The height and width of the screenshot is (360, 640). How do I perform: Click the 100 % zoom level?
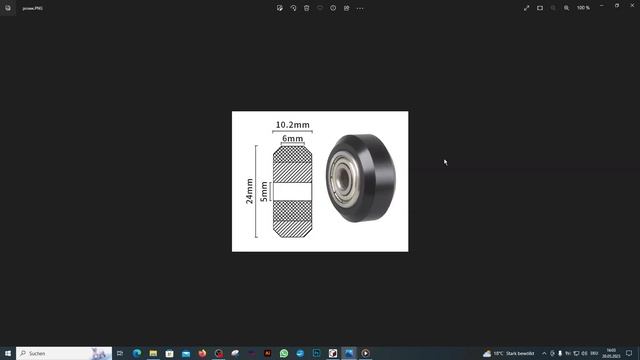(x=583, y=8)
